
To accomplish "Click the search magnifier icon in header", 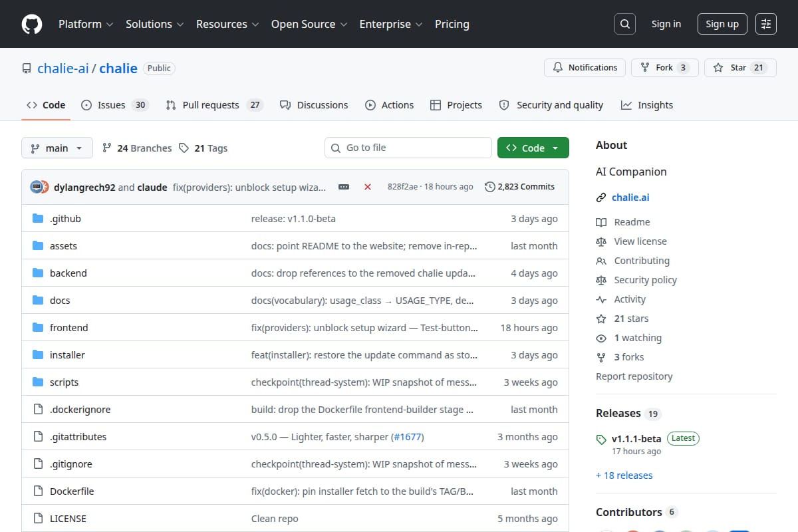I will click(624, 24).
